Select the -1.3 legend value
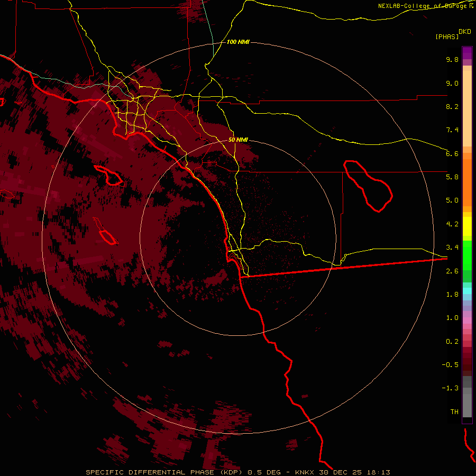The width and height of the screenshot is (476, 476). pos(450,388)
